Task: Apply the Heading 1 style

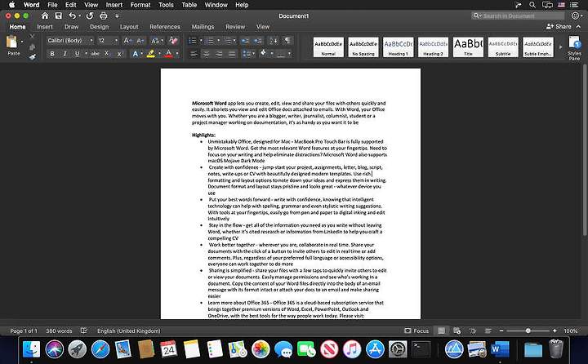Action: click(399, 47)
